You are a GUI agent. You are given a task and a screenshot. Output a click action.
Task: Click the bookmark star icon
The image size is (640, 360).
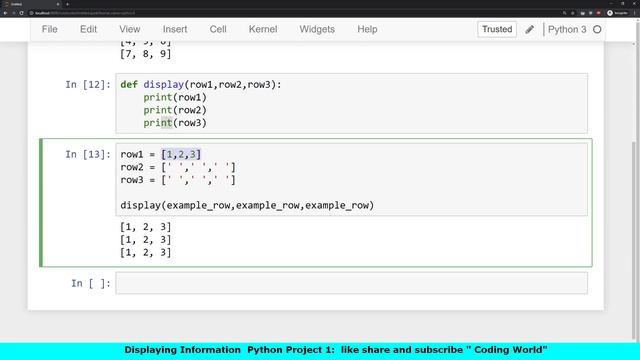click(573, 13)
